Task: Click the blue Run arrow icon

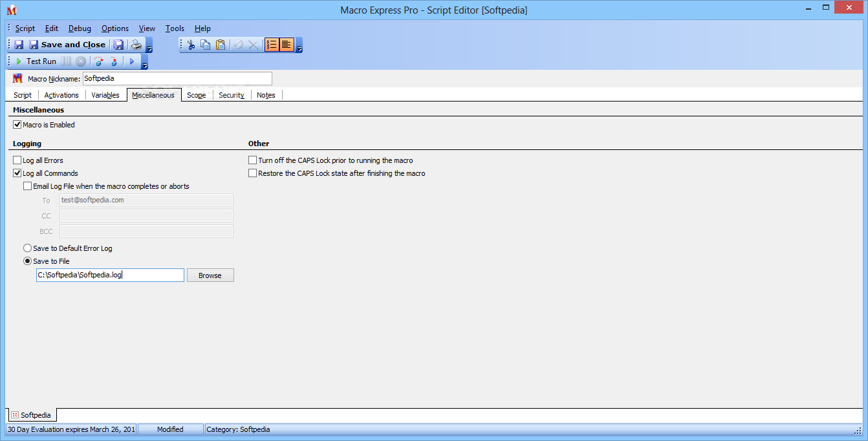Action: pyautogui.click(x=131, y=61)
